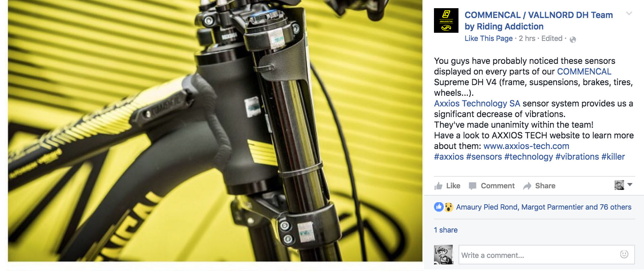The image size is (644, 271).
Task: Click the Share arrow icon
Action: [527, 186]
